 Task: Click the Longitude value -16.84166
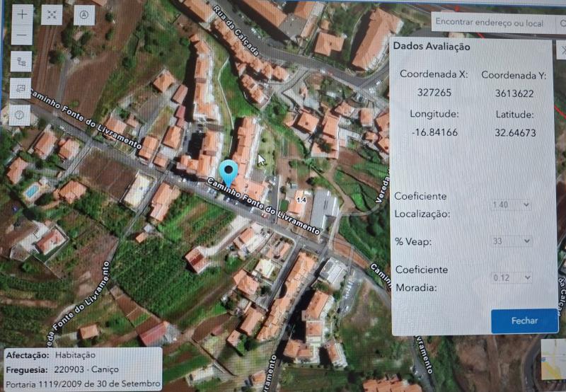(x=434, y=132)
